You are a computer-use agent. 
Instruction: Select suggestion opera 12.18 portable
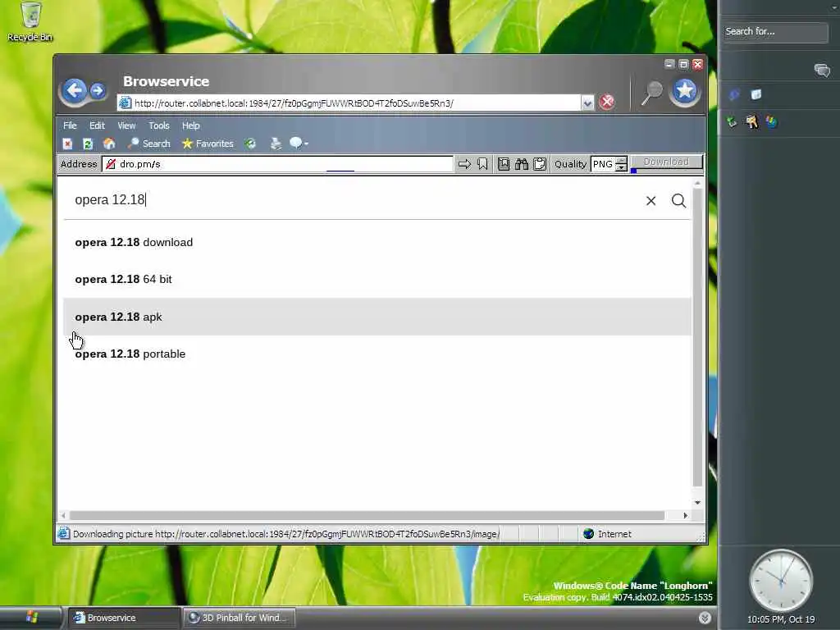pyautogui.click(x=377, y=354)
